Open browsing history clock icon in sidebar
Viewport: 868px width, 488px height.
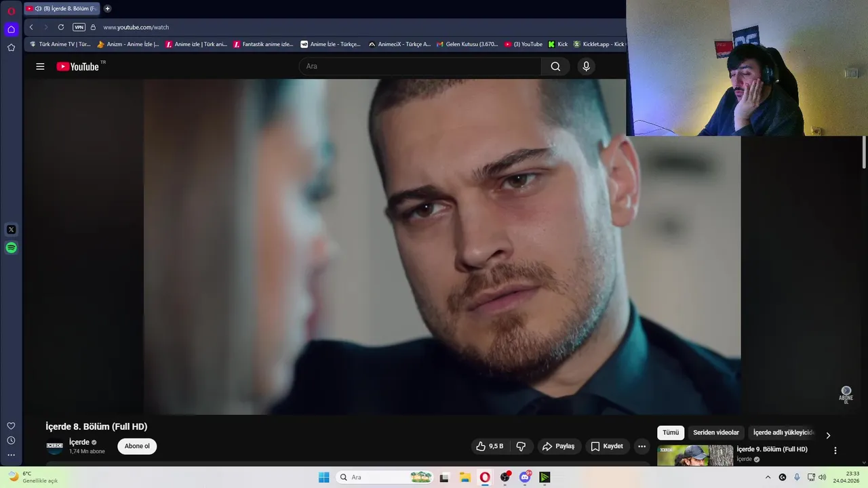pos(11,441)
